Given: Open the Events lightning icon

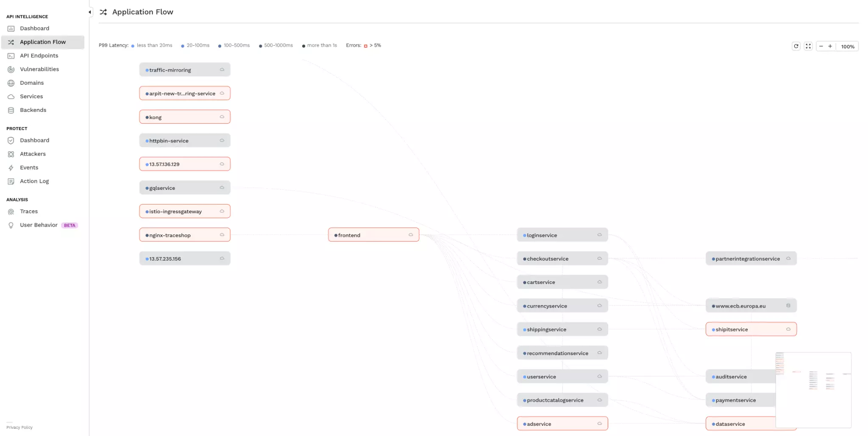Looking at the screenshot, I should click(11, 168).
